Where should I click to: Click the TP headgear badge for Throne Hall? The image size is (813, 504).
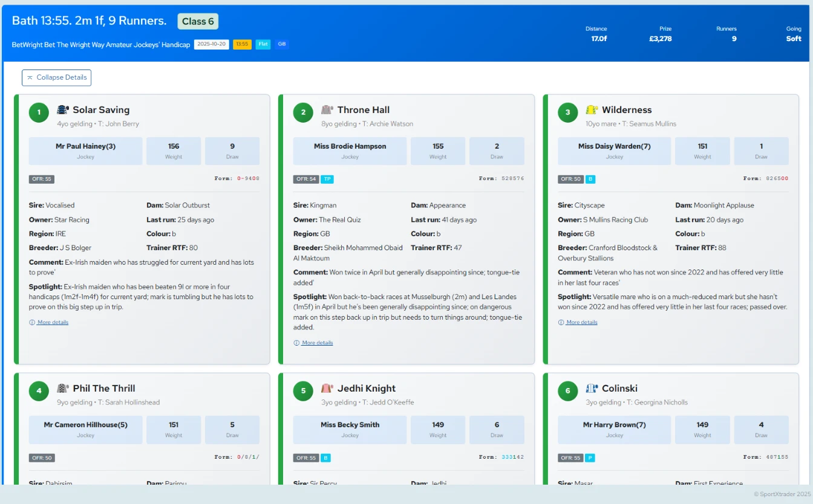(327, 179)
